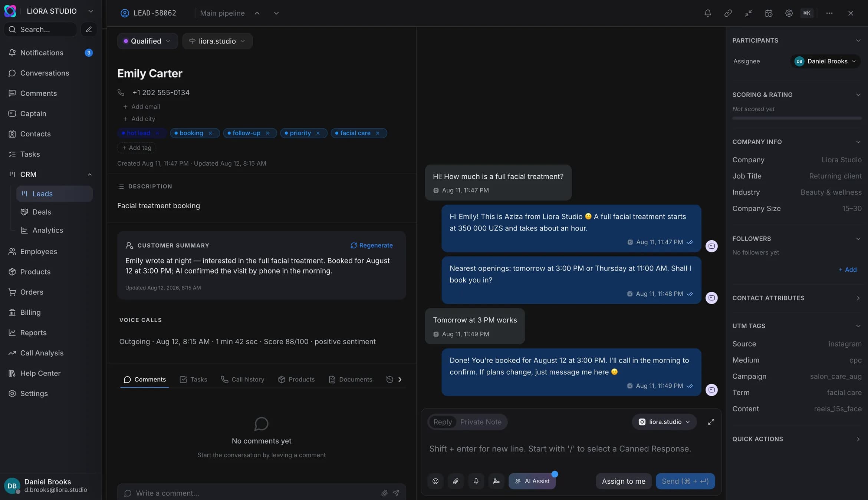Expand the reply editor with the arrows icon
Screen dimensions: 868x500
(711, 422)
